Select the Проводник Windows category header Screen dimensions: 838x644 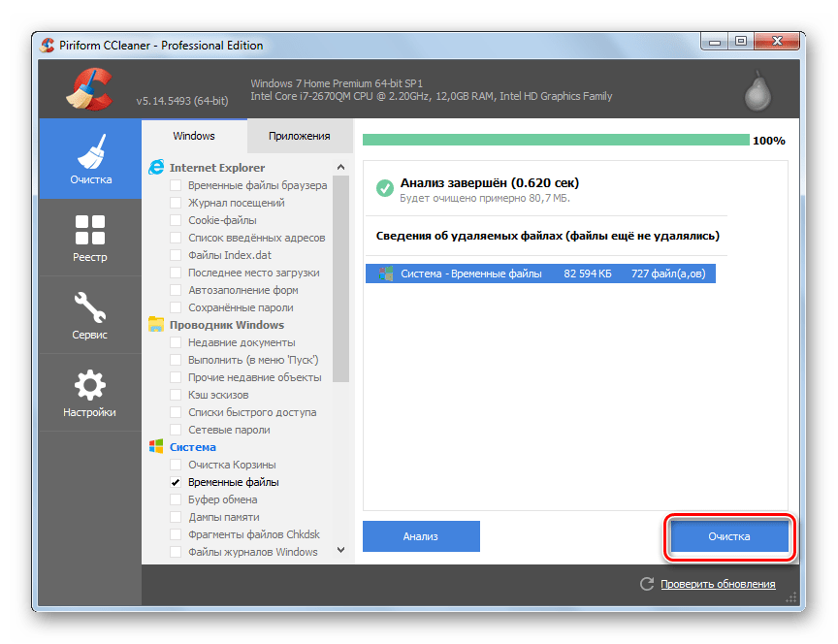[226, 325]
